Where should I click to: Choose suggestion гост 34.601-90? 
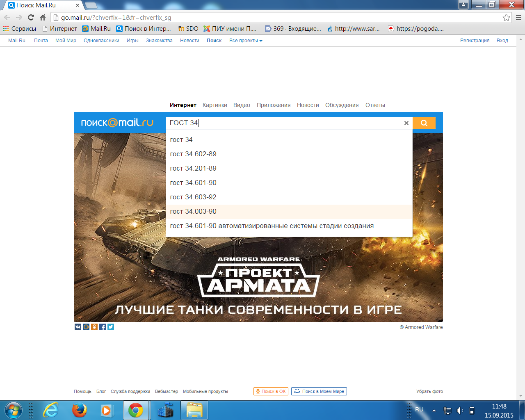(x=289, y=183)
